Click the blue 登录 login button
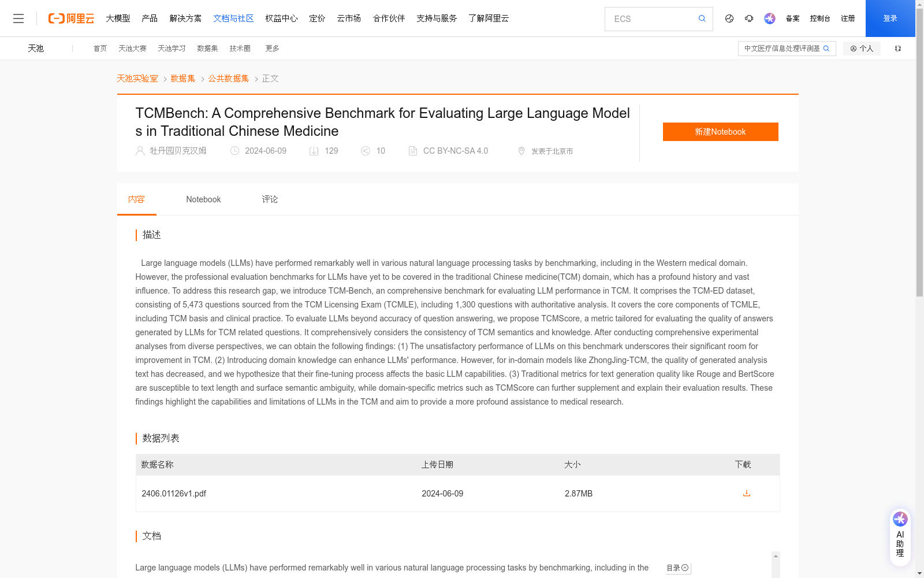The image size is (924, 578). click(890, 18)
